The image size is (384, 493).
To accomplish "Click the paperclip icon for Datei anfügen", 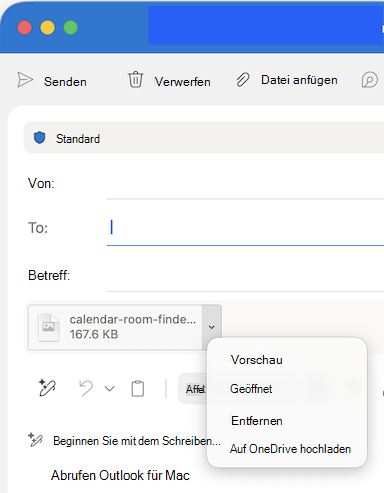I will tap(243, 80).
